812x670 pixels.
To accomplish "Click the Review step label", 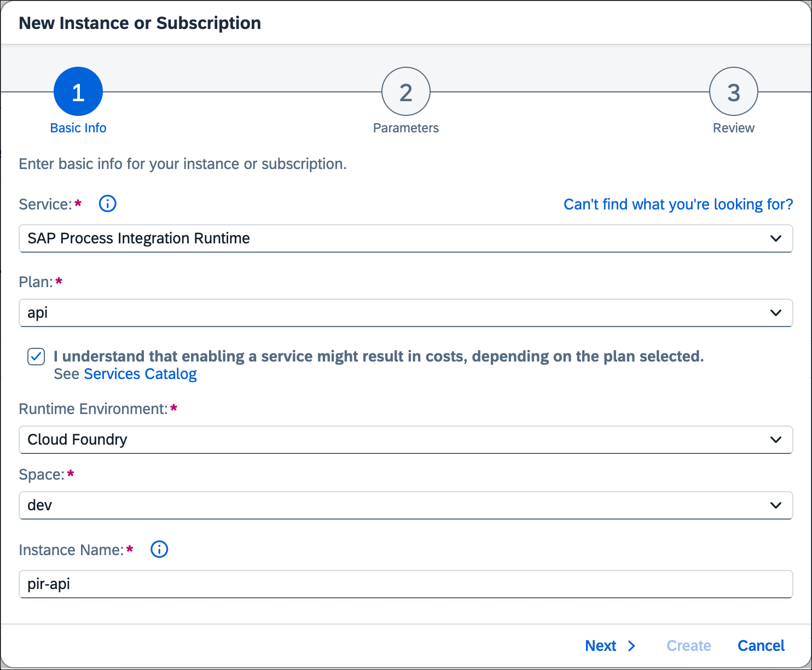I will coord(734,128).
